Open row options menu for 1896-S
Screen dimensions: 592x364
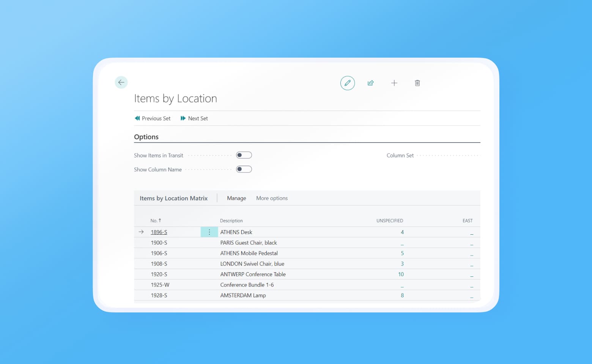click(x=209, y=232)
